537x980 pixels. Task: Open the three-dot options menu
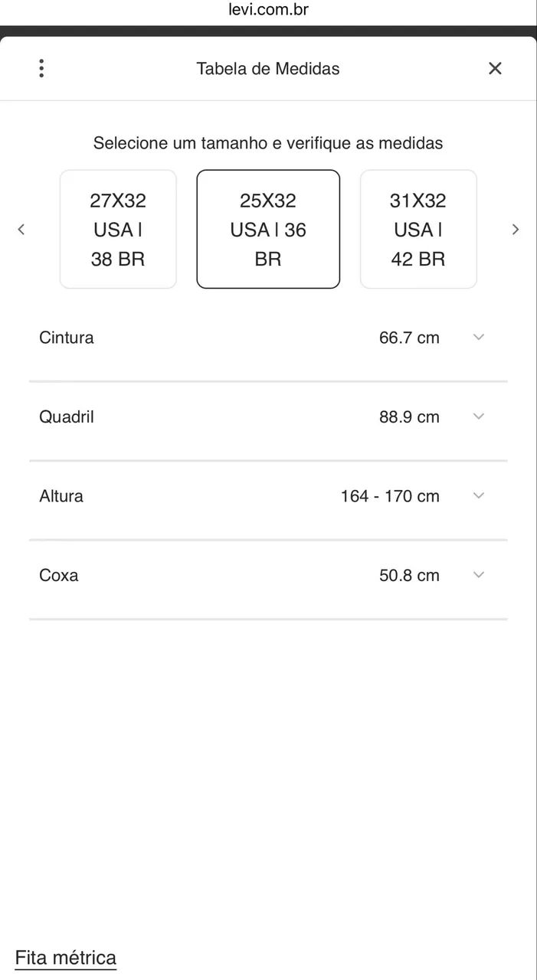tap(41, 68)
